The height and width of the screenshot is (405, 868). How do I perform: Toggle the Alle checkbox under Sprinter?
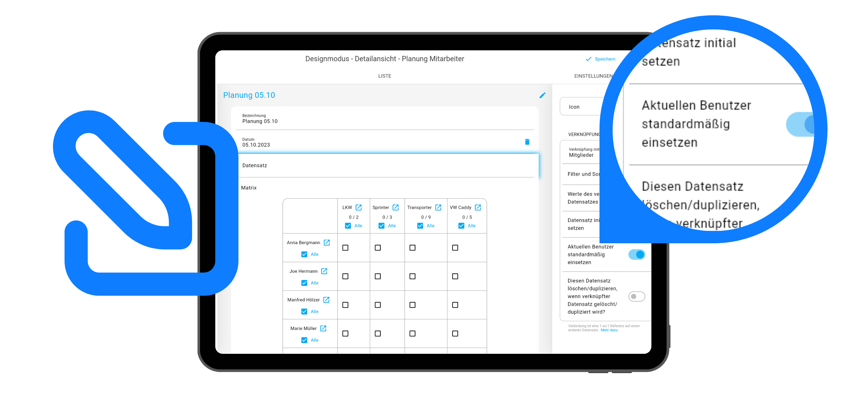tap(381, 226)
